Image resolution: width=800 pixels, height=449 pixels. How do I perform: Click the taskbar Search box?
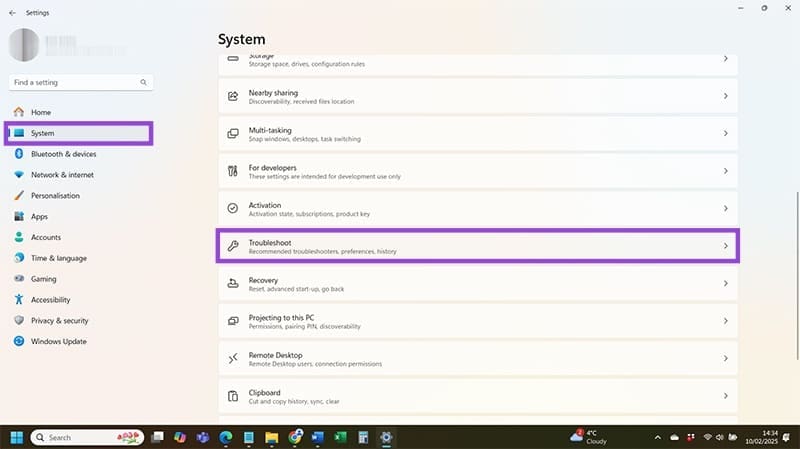pos(87,437)
